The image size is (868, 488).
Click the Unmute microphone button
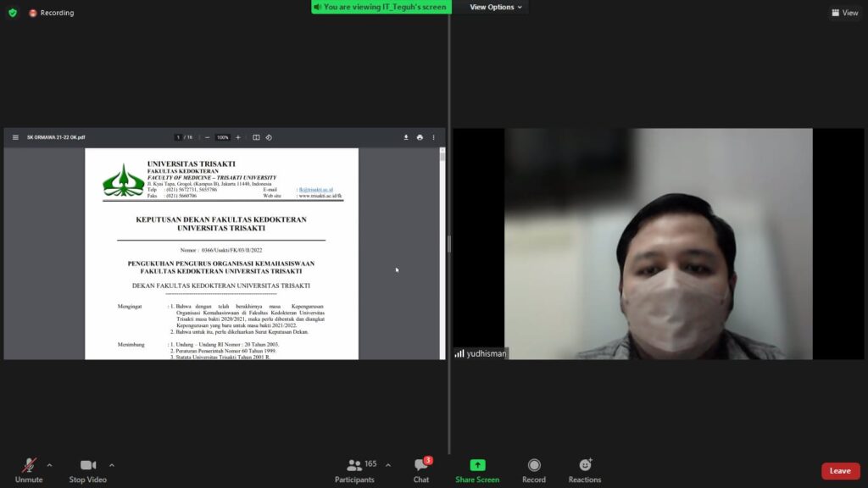29,471
